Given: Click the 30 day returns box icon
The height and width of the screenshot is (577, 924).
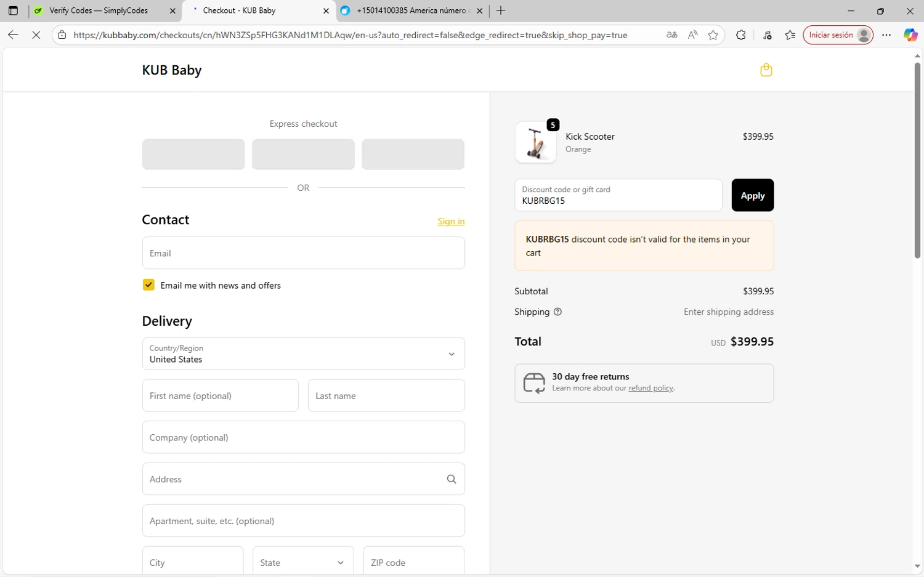Looking at the screenshot, I should point(534,383).
